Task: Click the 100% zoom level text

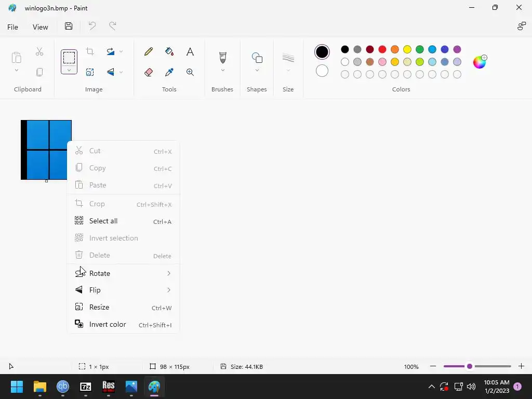Action: 411,366
